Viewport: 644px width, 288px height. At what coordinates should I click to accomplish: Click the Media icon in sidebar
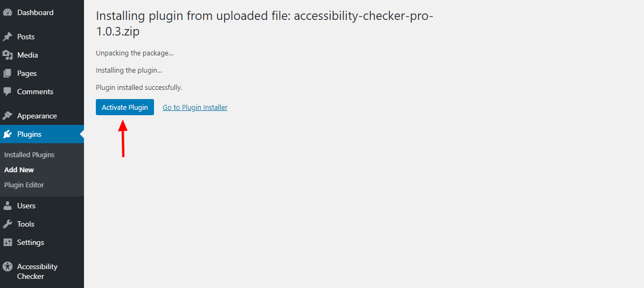point(8,55)
